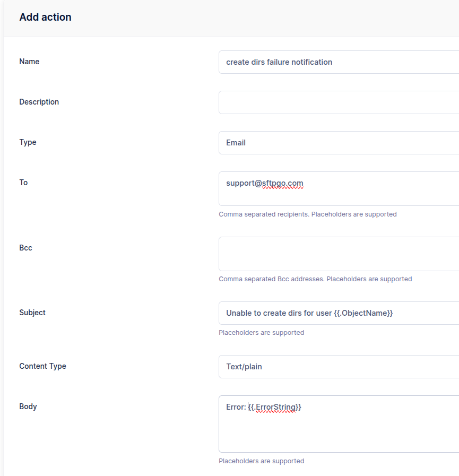Click the {{.ErrorString}} placeholder in Body
Image resolution: width=459 pixels, height=476 pixels.
coord(275,407)
